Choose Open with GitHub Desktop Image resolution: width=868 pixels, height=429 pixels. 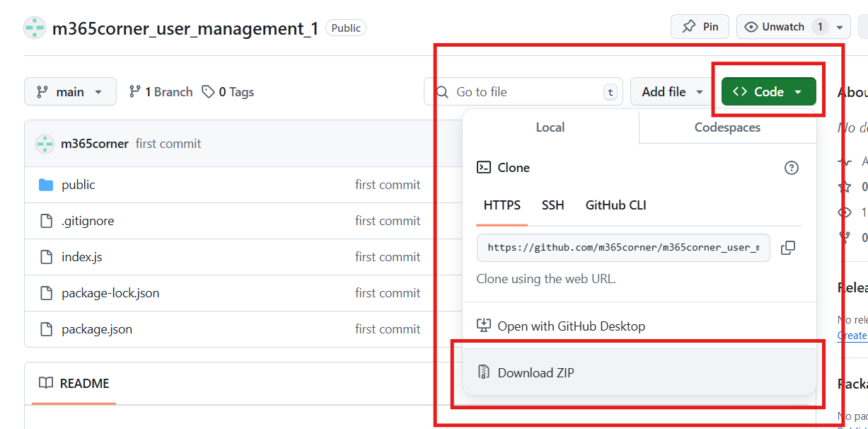click(x=639, y=326)
